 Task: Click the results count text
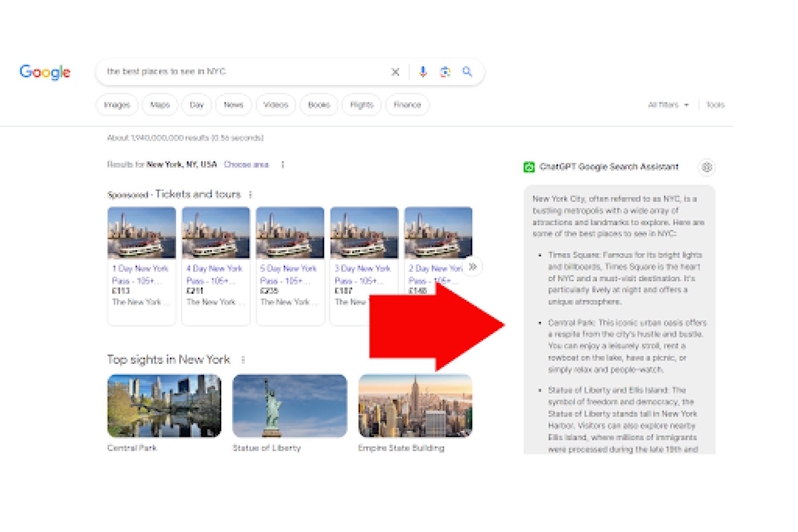click(x=185, y=138)
